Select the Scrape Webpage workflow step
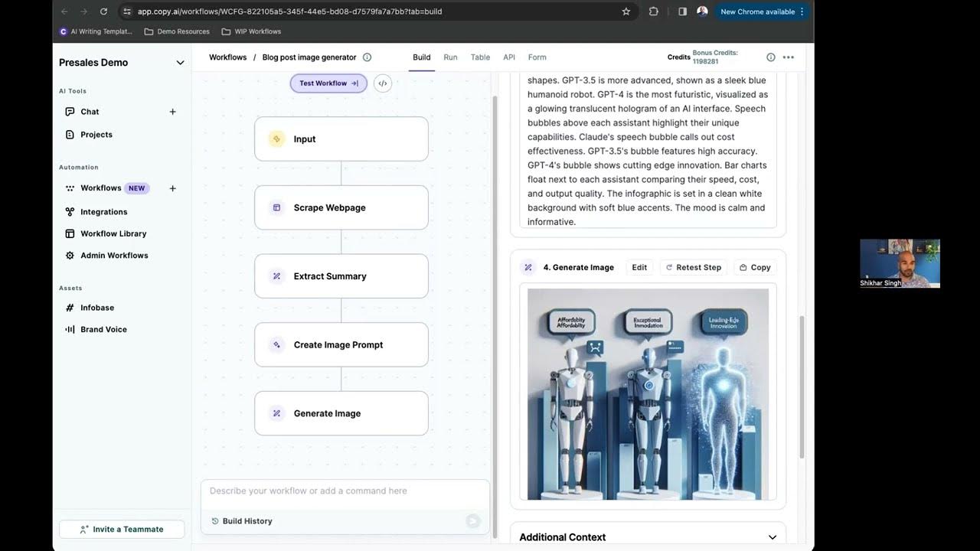980x551 pixels. [341, 207]
